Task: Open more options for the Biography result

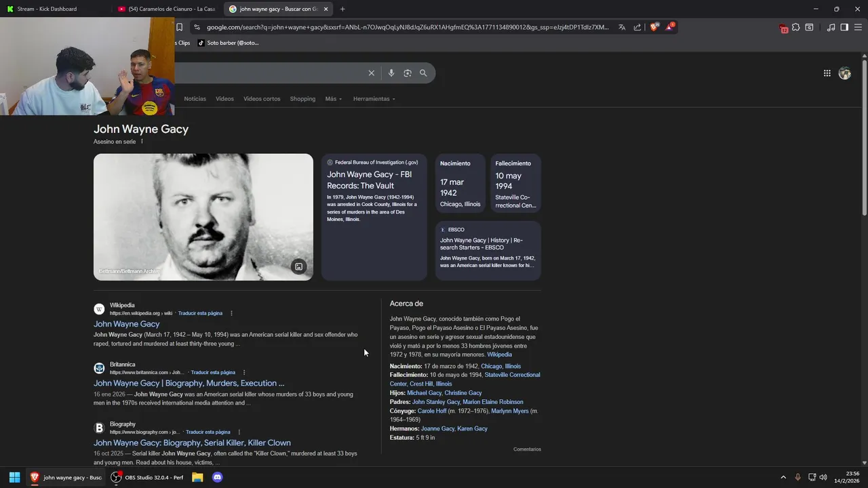Action: pos(239,432)
